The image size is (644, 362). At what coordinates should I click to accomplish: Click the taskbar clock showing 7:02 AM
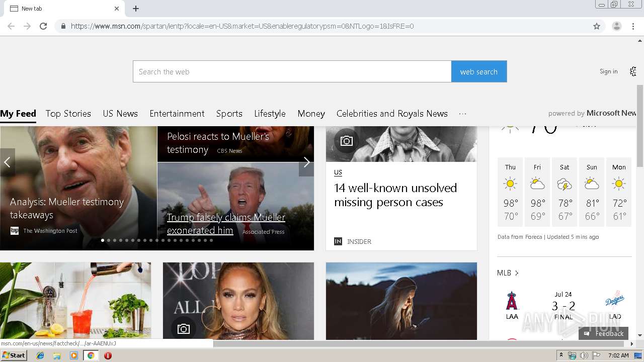coord(618,355)
